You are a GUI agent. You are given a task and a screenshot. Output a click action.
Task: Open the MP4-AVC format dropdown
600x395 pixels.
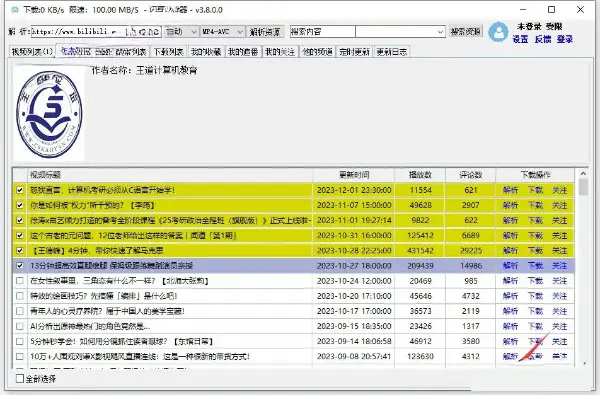(223, 32)
